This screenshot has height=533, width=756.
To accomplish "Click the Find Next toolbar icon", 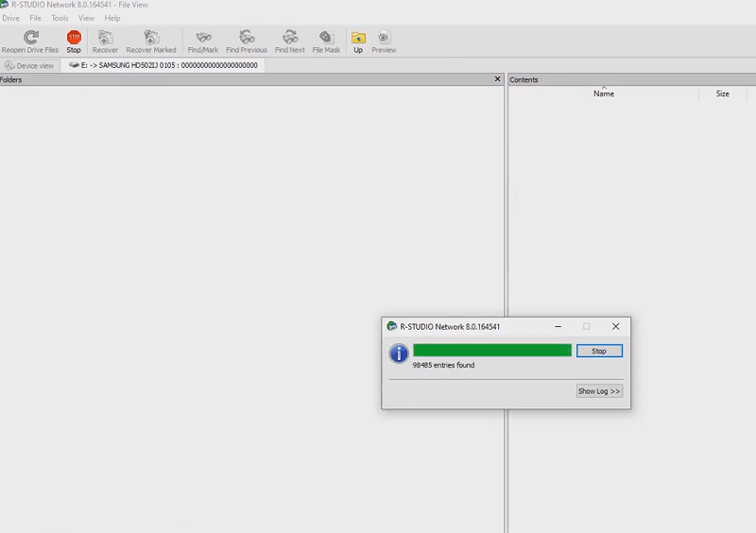I will (x=290, y=38).
